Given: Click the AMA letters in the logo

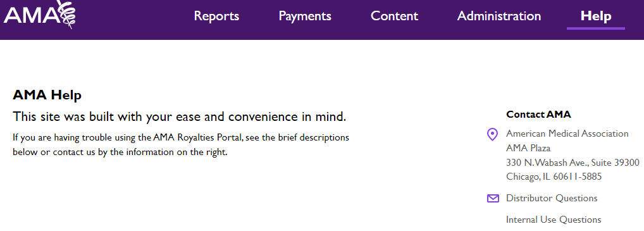Looking at the screenshot, I should pyautogui.click(x=31, y=15).
